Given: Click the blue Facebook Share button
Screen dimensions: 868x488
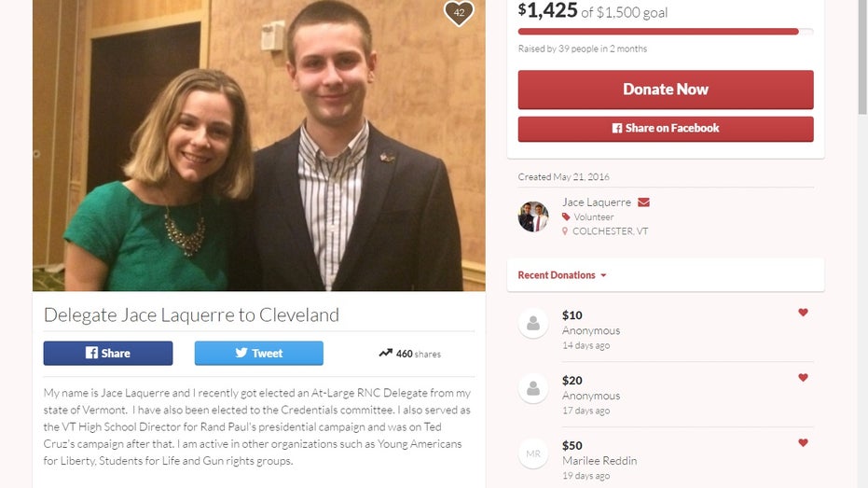Looking at the screenshot, I should tap(108, 353).
